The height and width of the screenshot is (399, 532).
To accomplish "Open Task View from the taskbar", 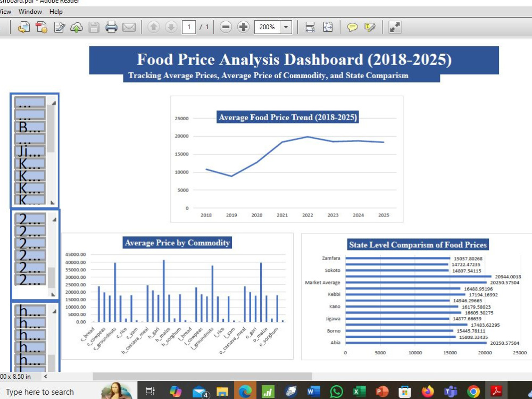I will click(150, 392).
